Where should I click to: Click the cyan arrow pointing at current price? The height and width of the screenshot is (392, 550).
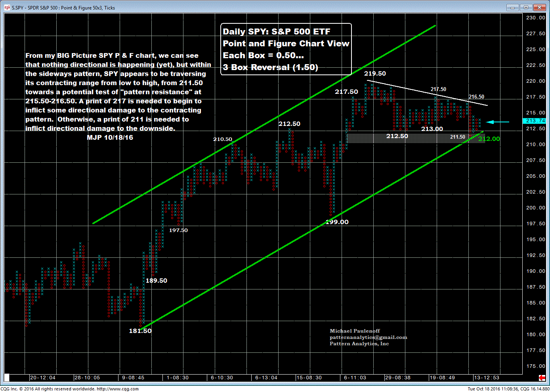498,122
